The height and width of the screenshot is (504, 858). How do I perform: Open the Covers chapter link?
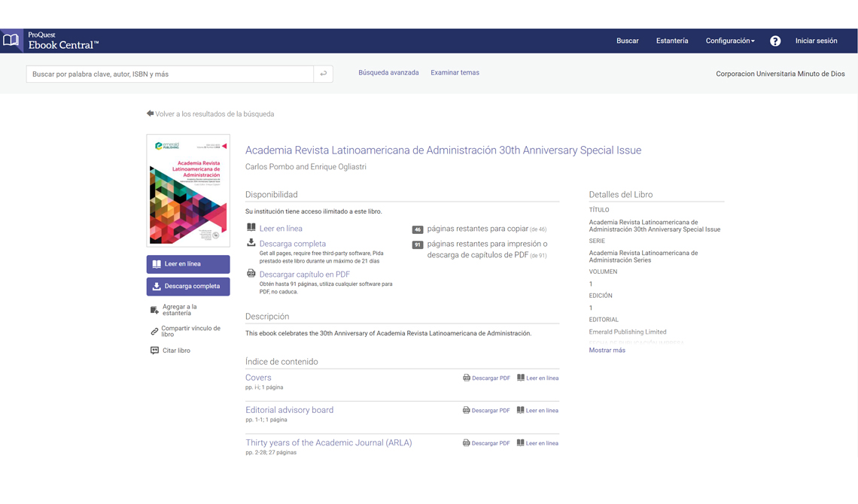point(258,378)
